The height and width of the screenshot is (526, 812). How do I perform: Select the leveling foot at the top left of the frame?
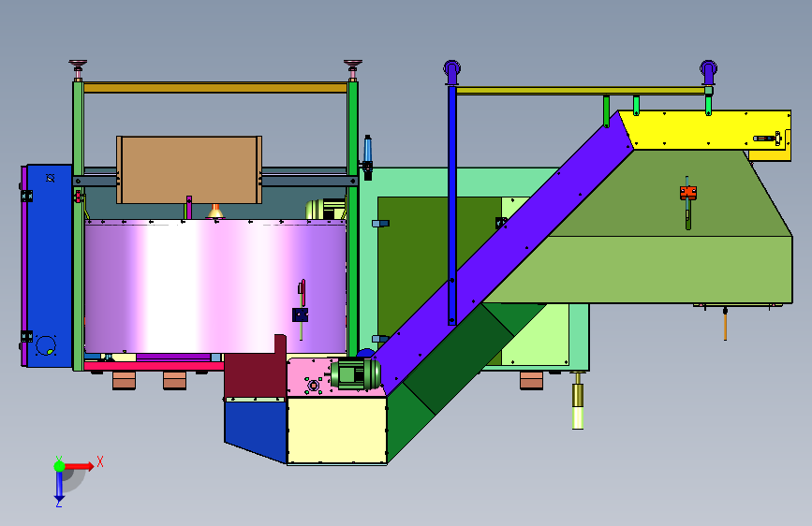coord(78,70)
